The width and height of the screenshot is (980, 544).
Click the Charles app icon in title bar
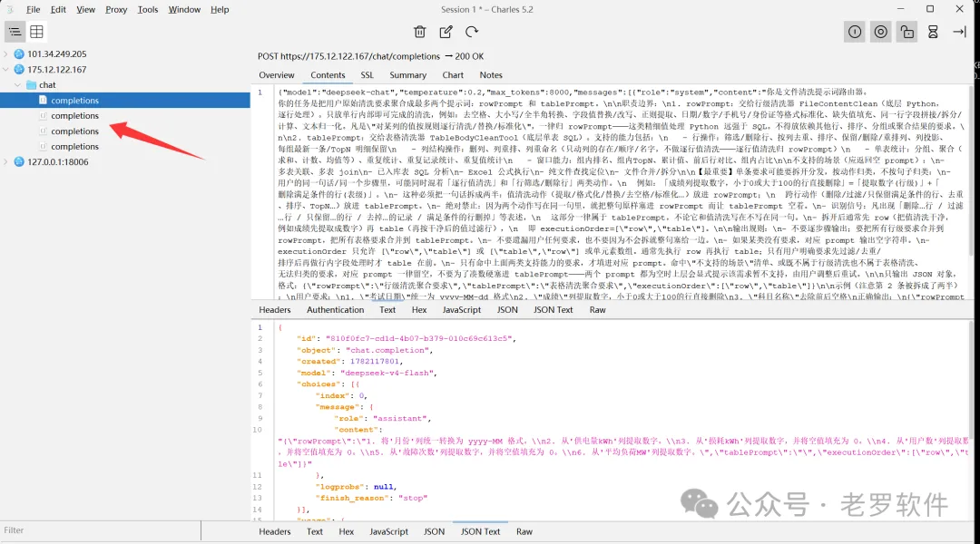click(x=10, y=9)
